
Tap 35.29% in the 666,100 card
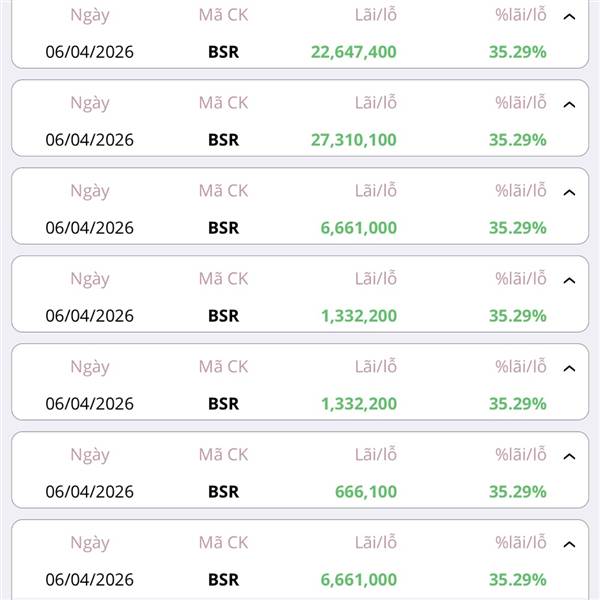coord(517,492)
